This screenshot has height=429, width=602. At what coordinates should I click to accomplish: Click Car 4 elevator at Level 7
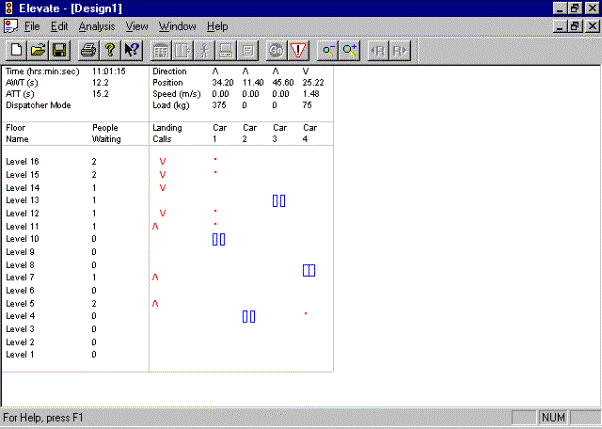coord(309,270)
